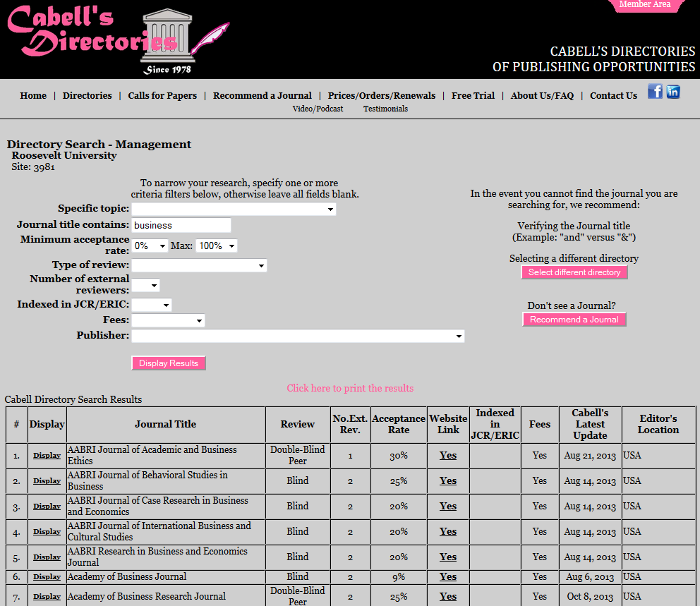Open website link Yes for row 1
700x606 pixels.
tap(448, 455)
